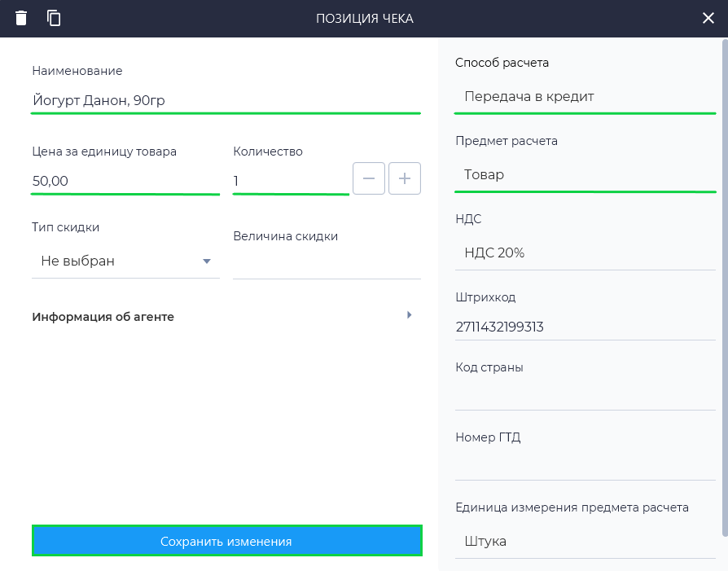Open Единица измерения предмета расчета selector

pos(585,542)
